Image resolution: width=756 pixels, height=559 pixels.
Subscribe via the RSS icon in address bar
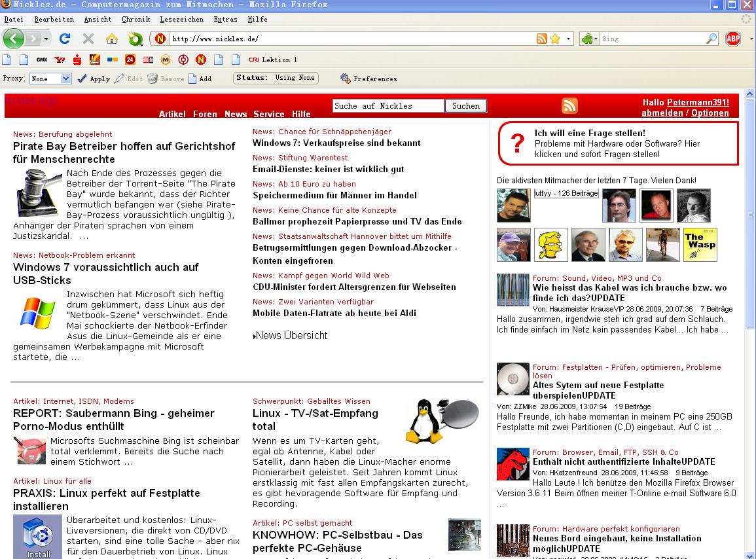542,39
